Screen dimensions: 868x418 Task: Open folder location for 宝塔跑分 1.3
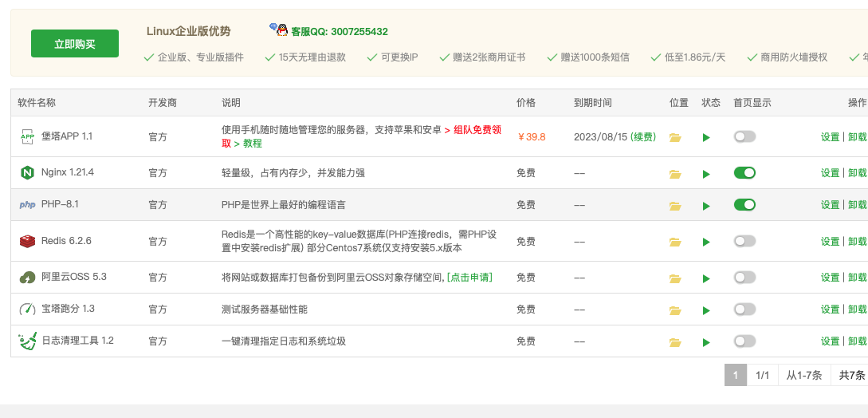[675, 310]
